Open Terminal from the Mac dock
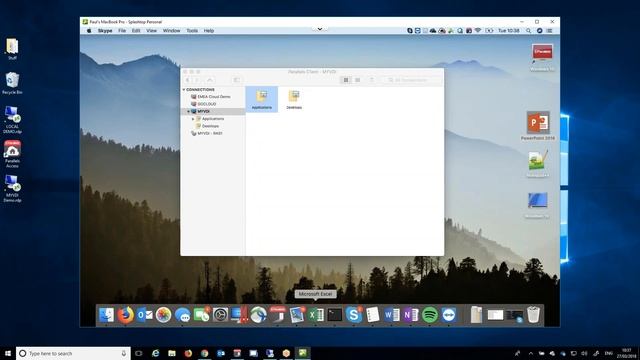This screenshot has height=360, width=640. pos(335,315)
